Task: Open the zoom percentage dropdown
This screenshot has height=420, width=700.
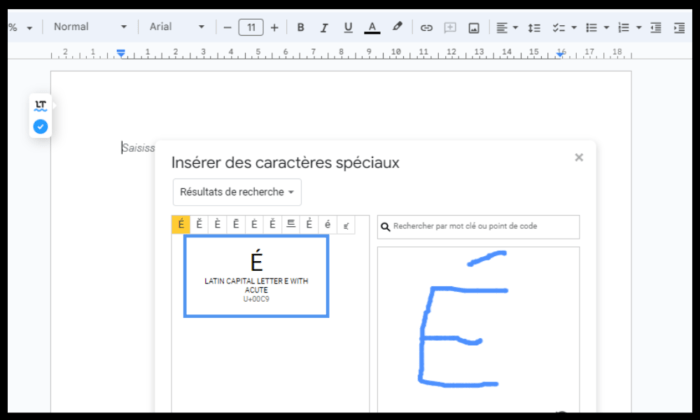Action: click(21, 28)
